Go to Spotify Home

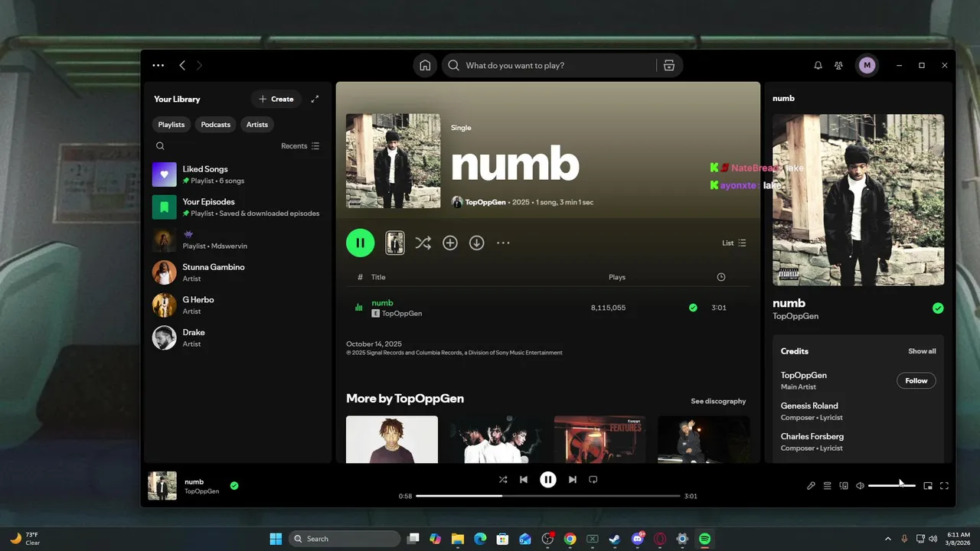click(x=425, y=66)
